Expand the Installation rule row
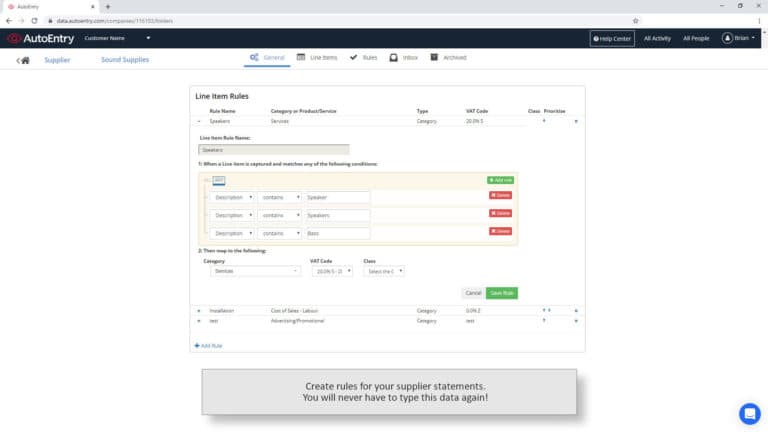Image resolution: width=768 pixels, height=432 pixels. pos(199,311)
